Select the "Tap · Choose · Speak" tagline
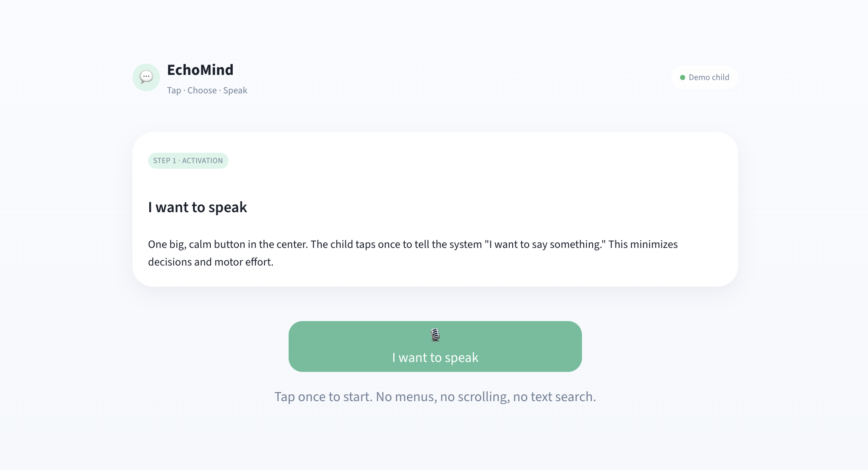 point(207,90)
